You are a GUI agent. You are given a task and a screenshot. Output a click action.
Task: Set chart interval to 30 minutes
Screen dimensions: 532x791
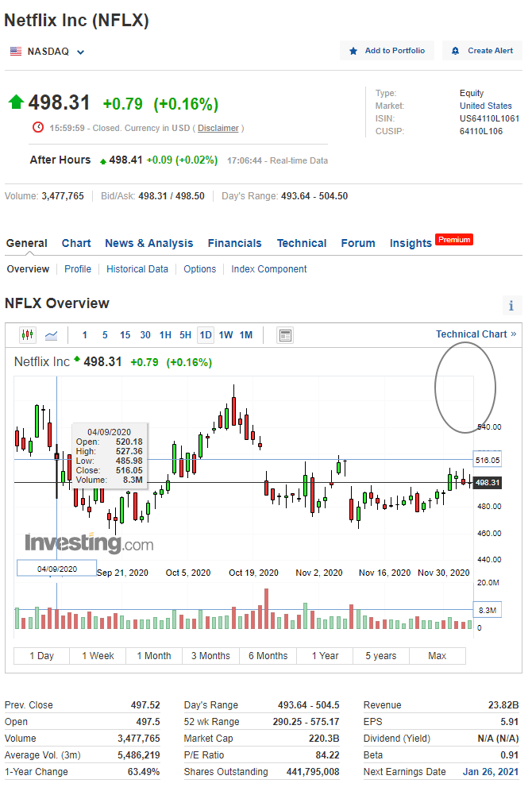(145, 335)
